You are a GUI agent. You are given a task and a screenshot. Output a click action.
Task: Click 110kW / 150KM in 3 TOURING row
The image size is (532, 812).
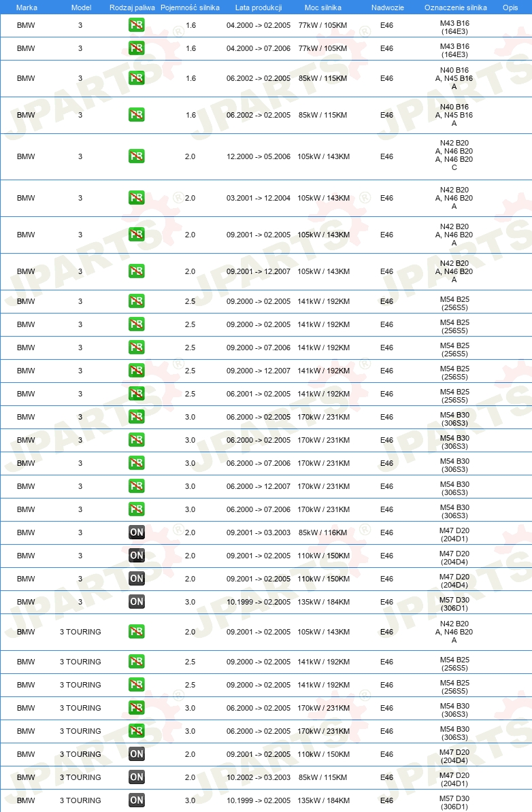pyautogui.click(x=323, y=754)
